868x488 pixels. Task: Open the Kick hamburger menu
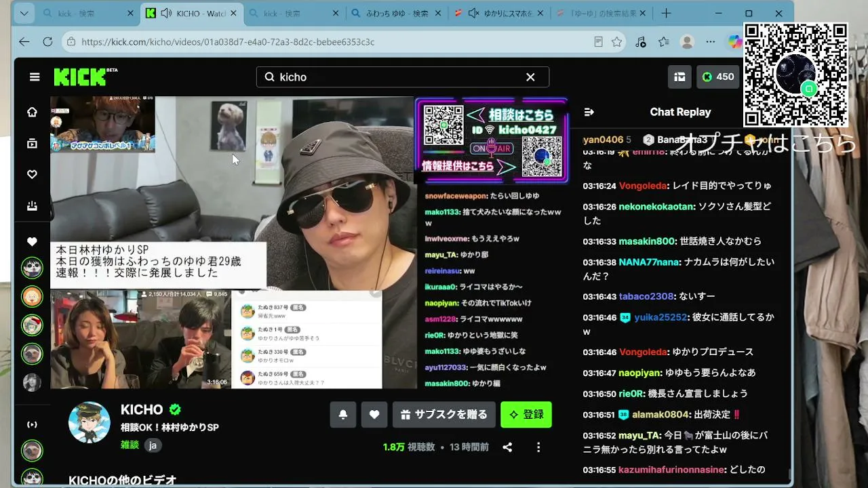(x=35, y=77)
